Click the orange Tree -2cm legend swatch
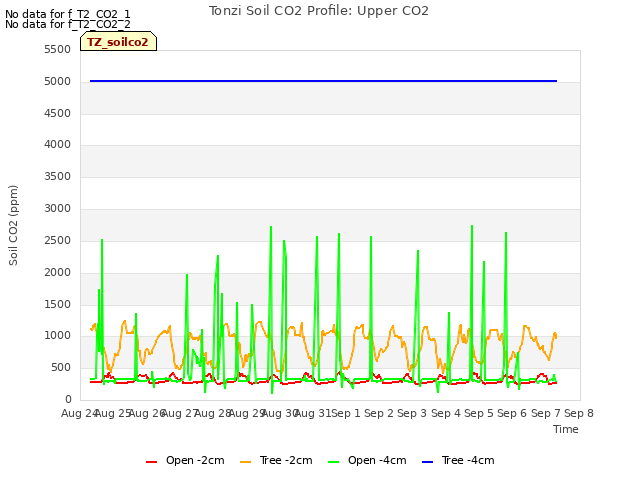Image resolution: width=640 pixels, height=480 pixels. coord(246,462)
